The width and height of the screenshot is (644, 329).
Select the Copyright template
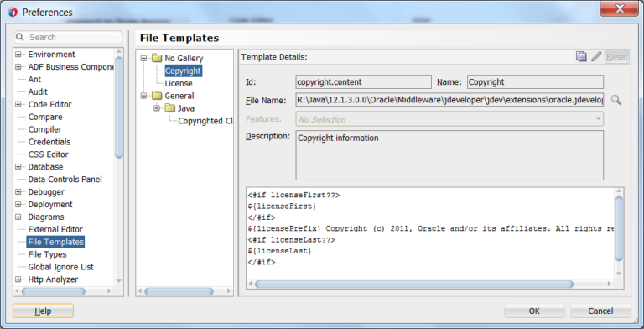[x=183, y=70]
